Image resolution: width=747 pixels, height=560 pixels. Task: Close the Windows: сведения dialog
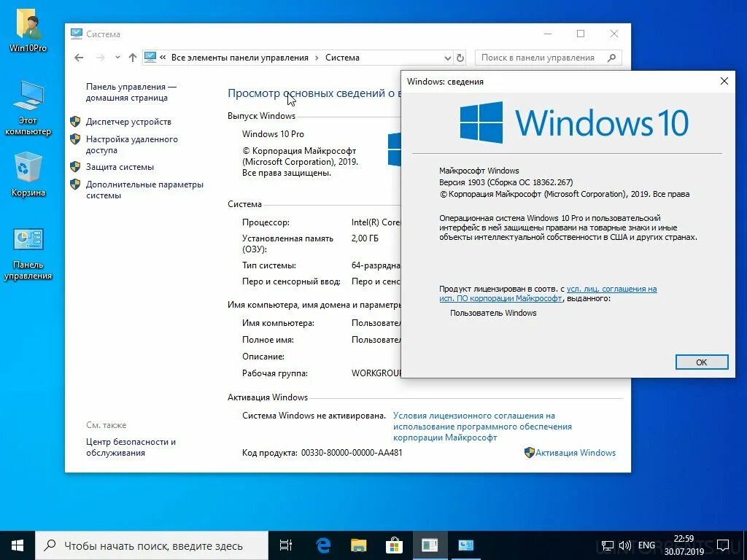tap(724, 81)
